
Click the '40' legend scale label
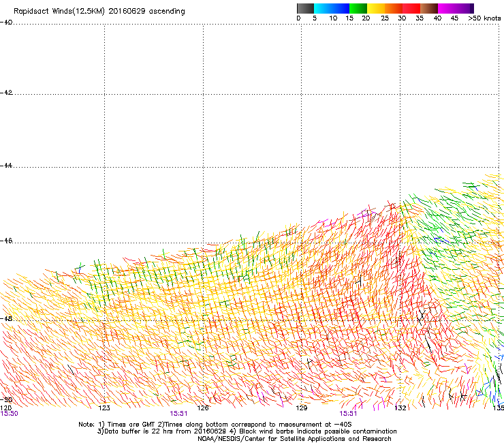coord(437,18)
